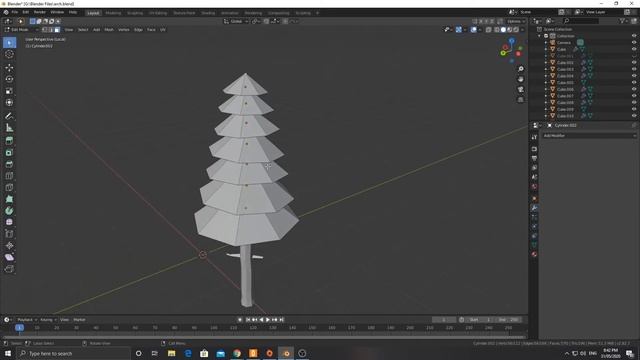
Task: Click the timeline current frame marker
Action: (x=19, y=327)
